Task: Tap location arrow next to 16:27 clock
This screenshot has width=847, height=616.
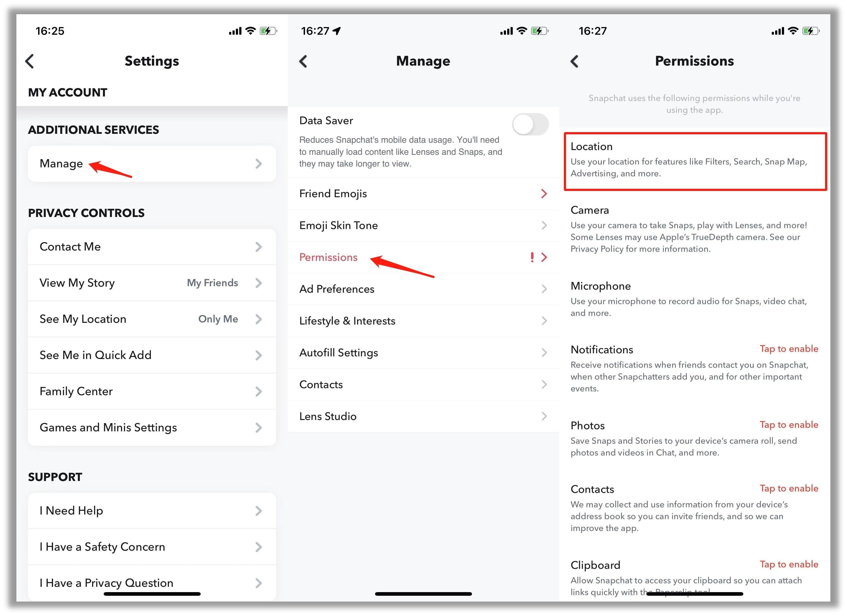Action: [337, 31]
